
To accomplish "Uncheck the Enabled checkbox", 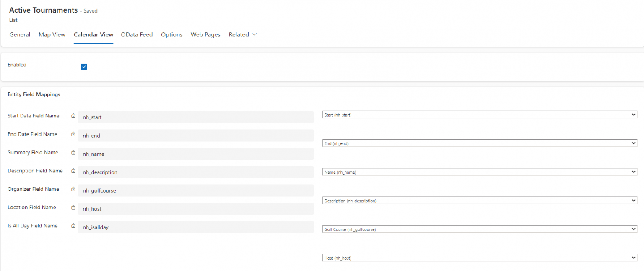I will [x=84, y=67].
